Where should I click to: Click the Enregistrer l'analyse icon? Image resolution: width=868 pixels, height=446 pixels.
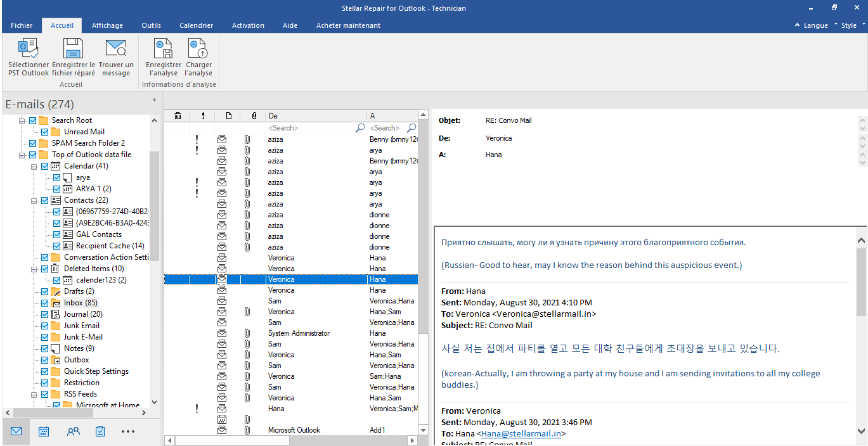tap(164, 49)
